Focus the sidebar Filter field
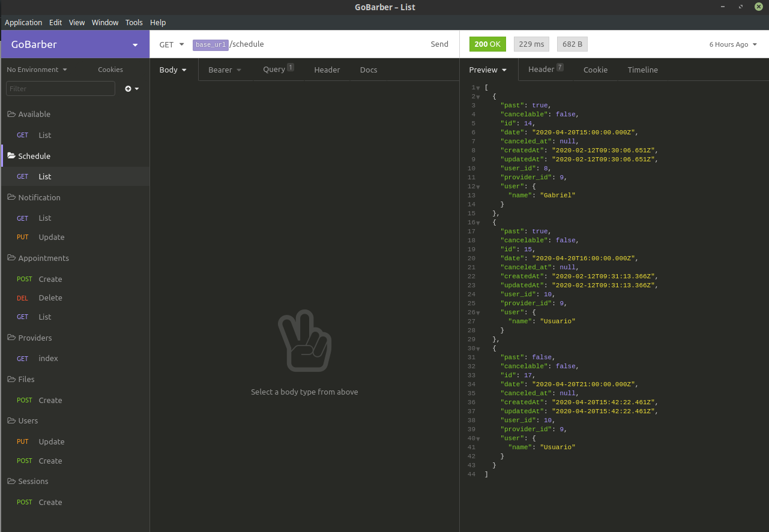Screen dimensions: 769x532 [x=61, y=89]
